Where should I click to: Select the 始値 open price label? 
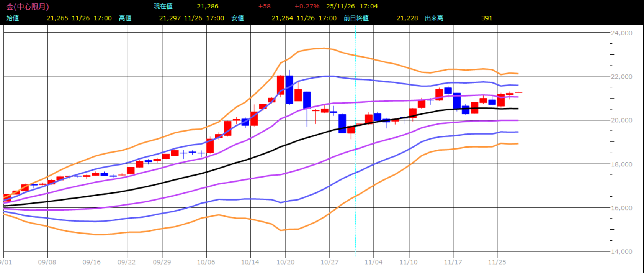click(13, 18)
